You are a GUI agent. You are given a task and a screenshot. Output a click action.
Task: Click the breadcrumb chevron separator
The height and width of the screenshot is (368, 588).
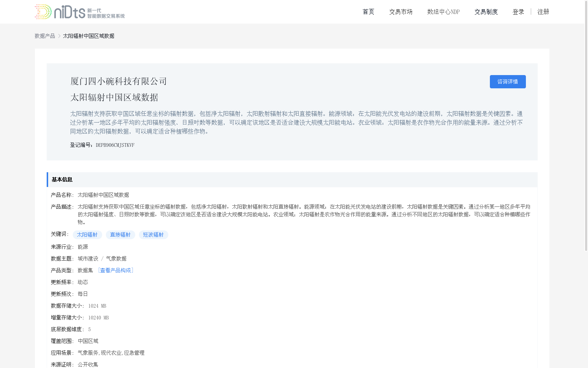click(x=59, y=36)
